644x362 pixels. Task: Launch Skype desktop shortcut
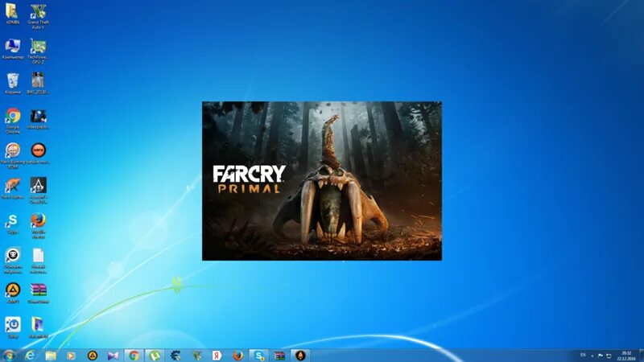point(13,224)
